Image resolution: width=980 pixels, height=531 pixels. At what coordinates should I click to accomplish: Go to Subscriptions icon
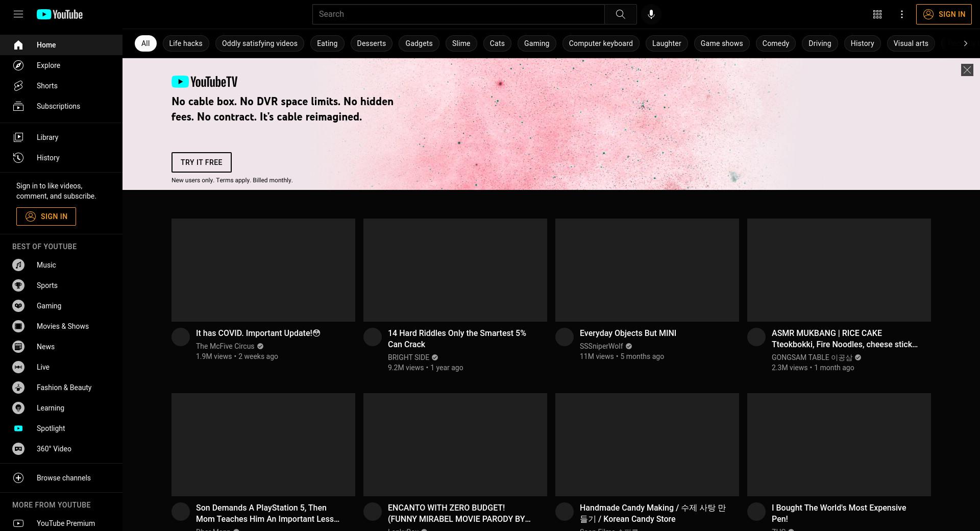pyautogui.click(x=18, y=106)
